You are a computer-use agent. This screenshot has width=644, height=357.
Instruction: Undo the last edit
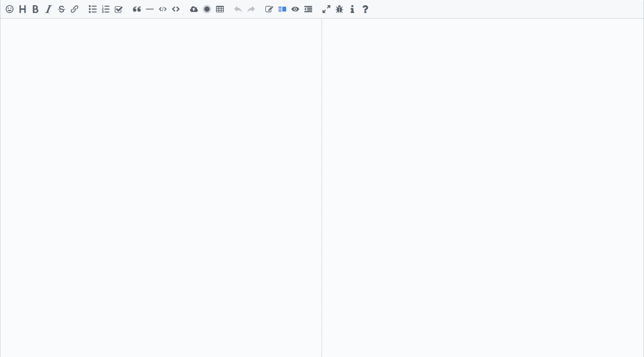[x=238, y=9]
